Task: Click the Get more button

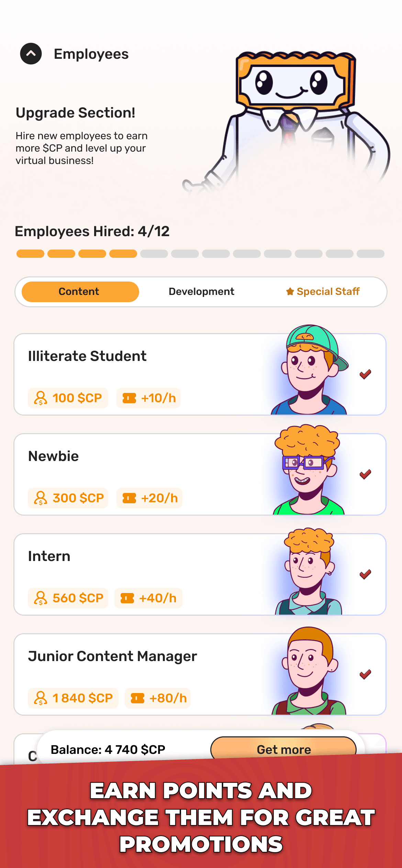Action: pos(283,749)
